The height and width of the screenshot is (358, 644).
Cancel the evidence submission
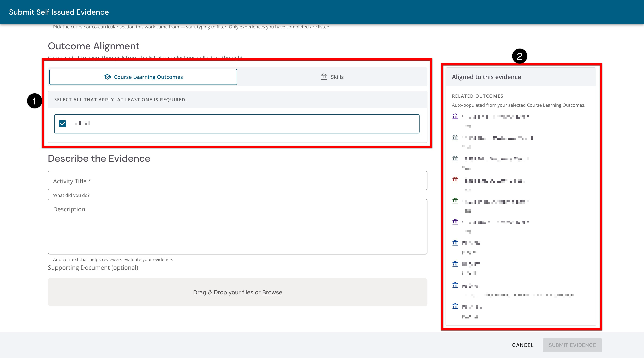[x=523, y=345]
